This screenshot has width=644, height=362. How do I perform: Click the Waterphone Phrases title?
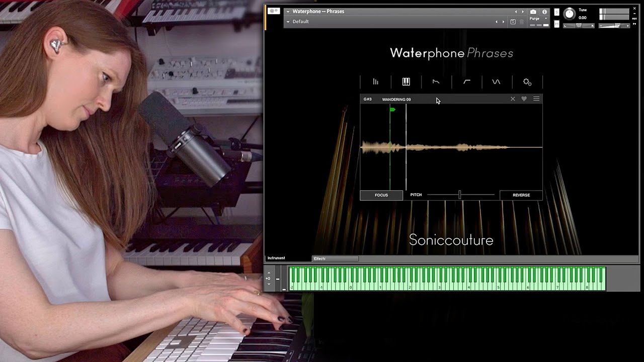pos(451,53)
